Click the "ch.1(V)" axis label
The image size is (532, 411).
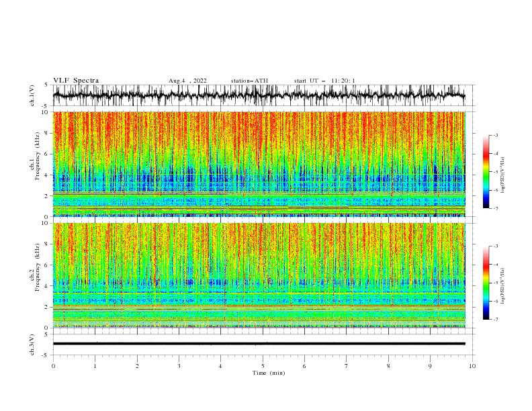[32, 95]
